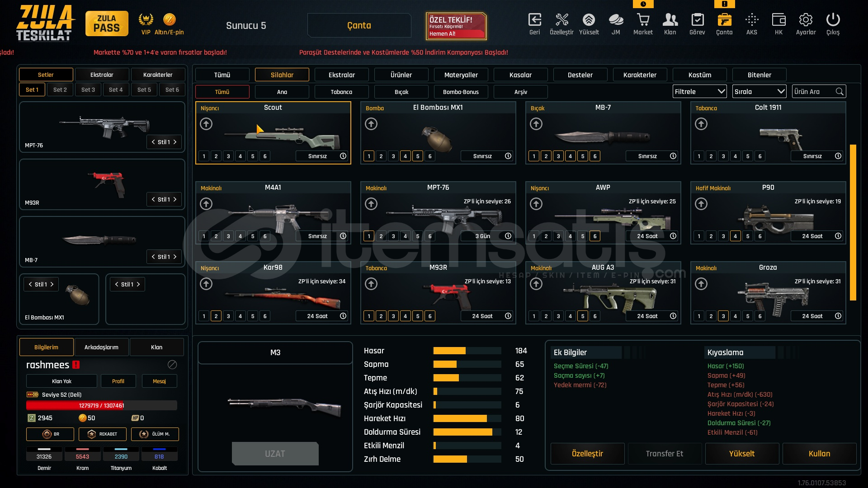Click the ÖZEL TEKLİF Hemen Al banner

pyautogui.click(x=456, y=26)
